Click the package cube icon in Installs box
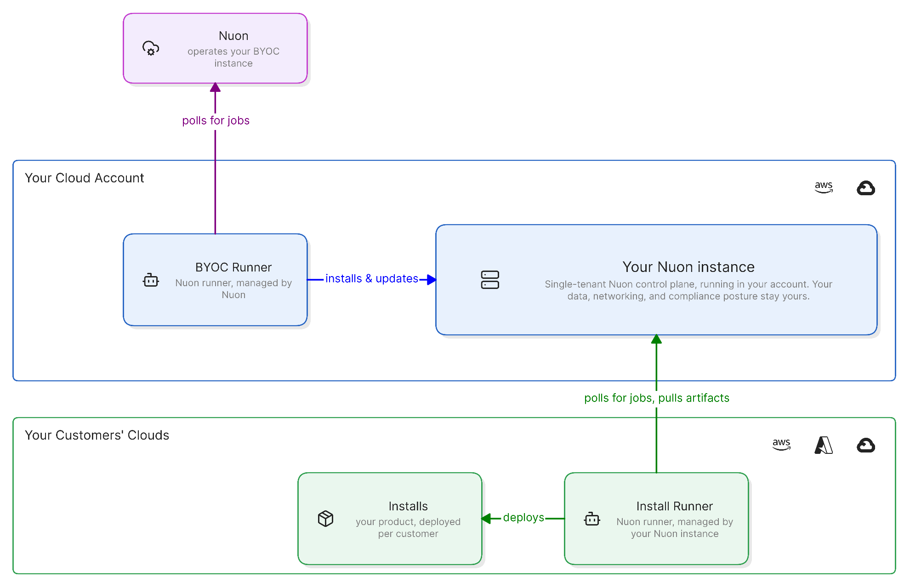This screenshot has height=588, width=910. pyautogui.click(x=325, y=519)
